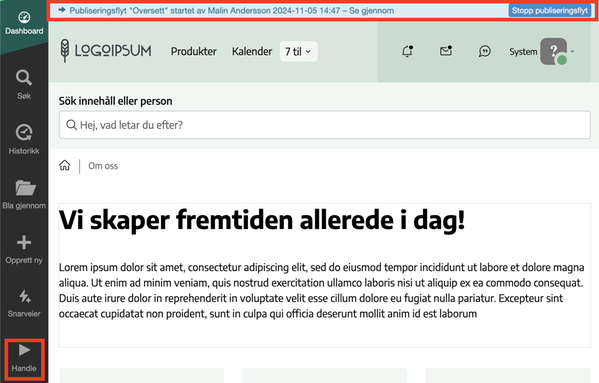Open the Dashboard in the sidebar

tap(24, 23)
